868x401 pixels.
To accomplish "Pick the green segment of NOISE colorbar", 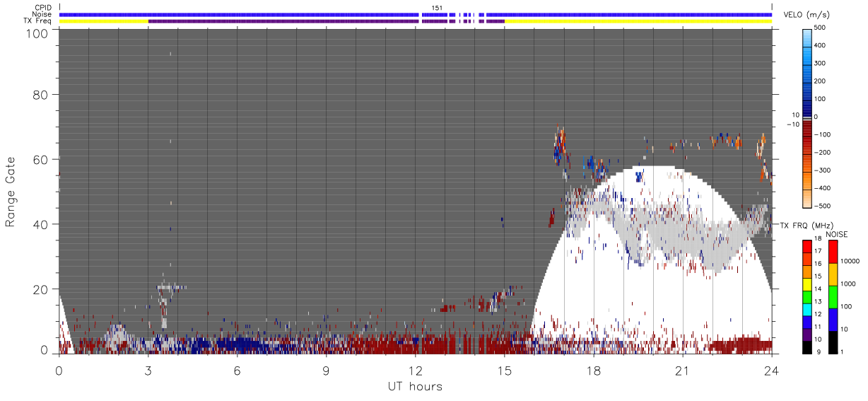I will 833,296.
